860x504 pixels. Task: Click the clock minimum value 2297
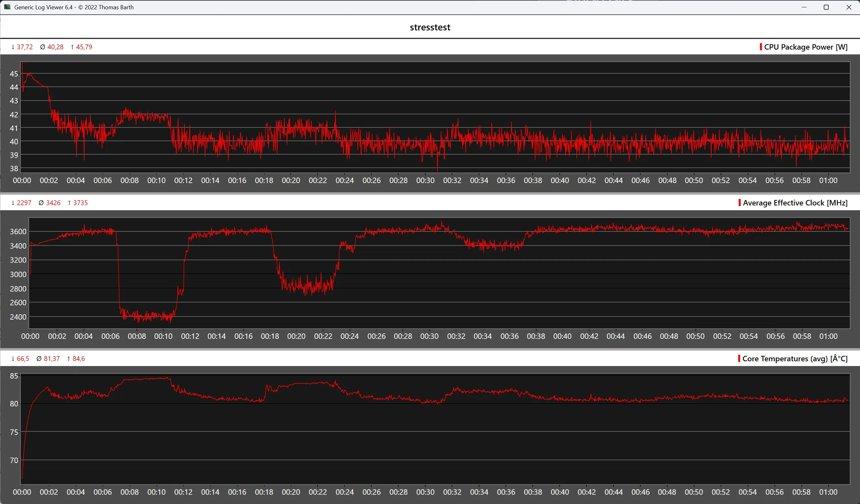tap(24, 203)
